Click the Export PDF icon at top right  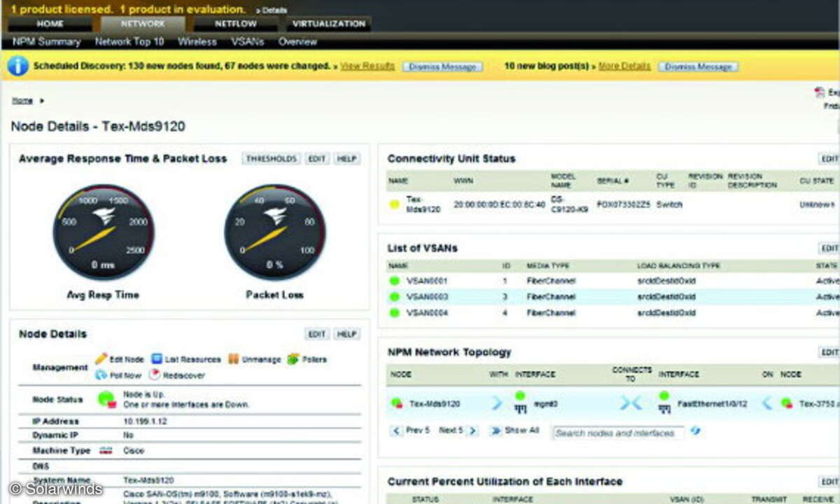coord(820,92)
